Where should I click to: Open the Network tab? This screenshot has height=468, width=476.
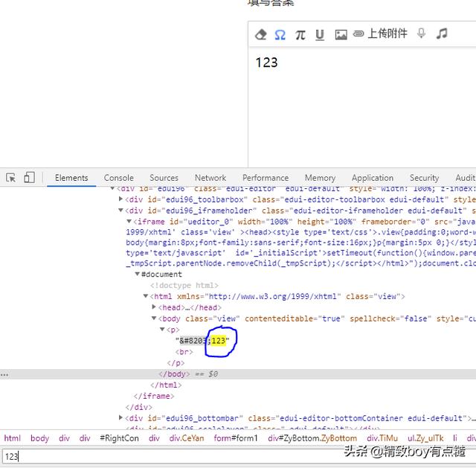pyautogui.click(x=210, y=178)
